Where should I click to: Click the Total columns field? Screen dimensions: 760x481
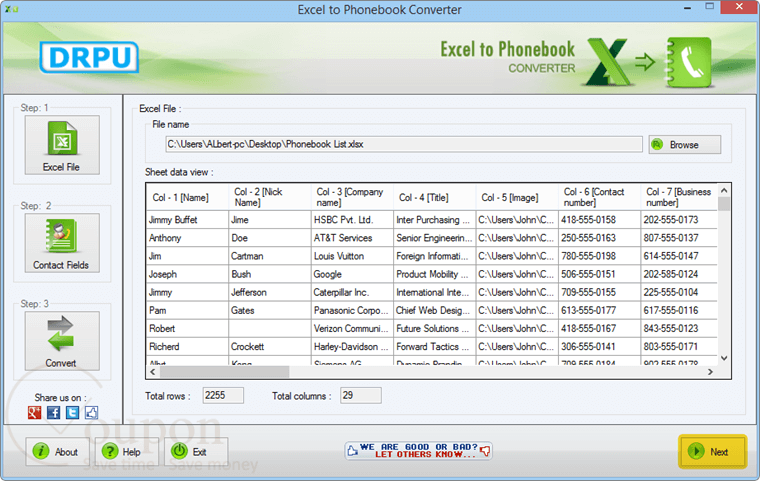(x=361, y=395)
